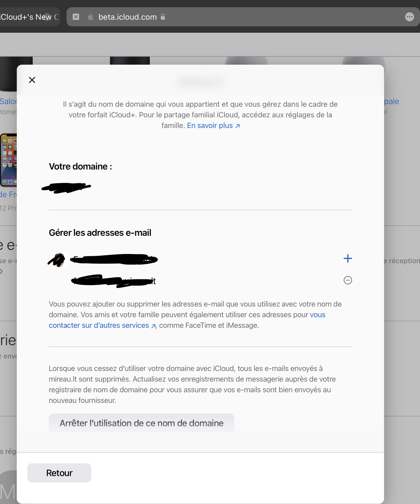Screen dimensions: 420x504
Task: Open the "En savoir plus" link
Action: (213, 126)
